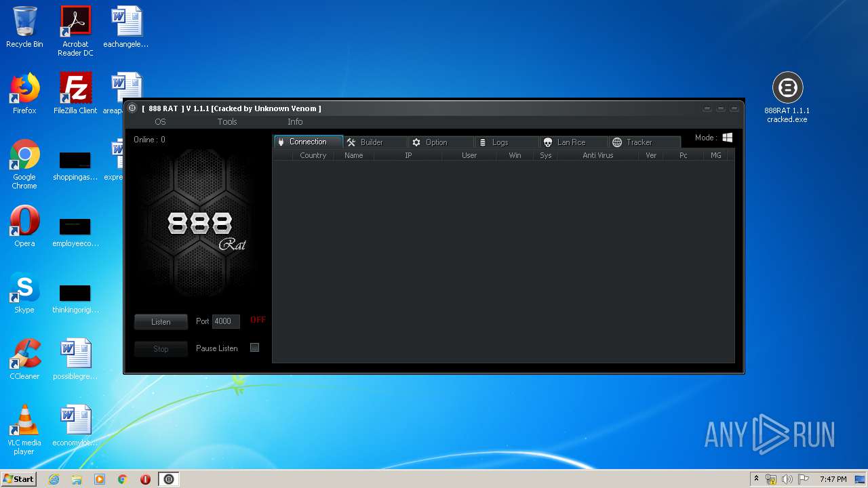The width and height of the screenshot is (868, 488).
Task: Click the network tray icon
Action: 771,479
